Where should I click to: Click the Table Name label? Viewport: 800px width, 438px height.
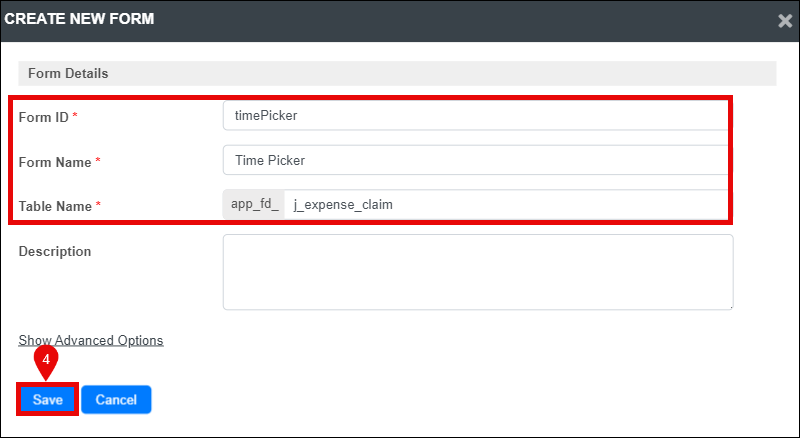pos(55,206)
